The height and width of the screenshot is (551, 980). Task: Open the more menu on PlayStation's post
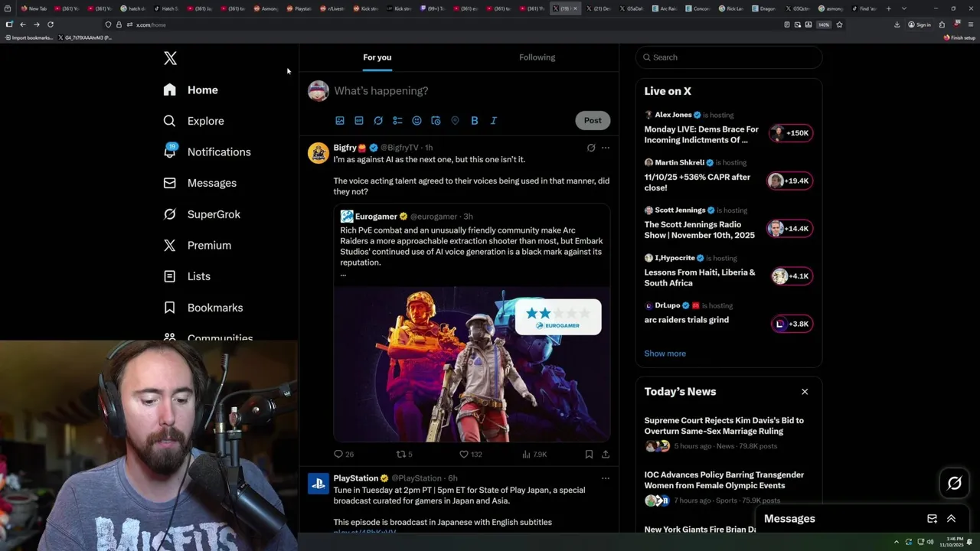606,478
